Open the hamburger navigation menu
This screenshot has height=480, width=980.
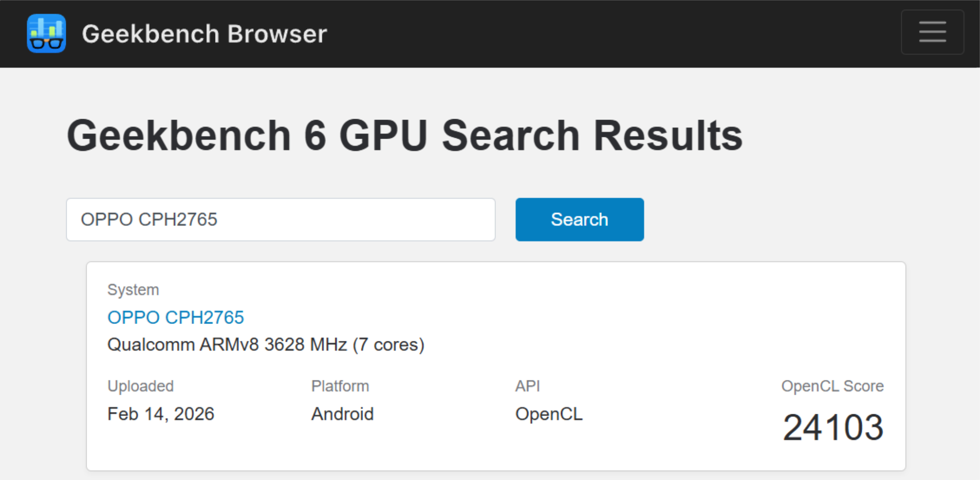(932, 32)
